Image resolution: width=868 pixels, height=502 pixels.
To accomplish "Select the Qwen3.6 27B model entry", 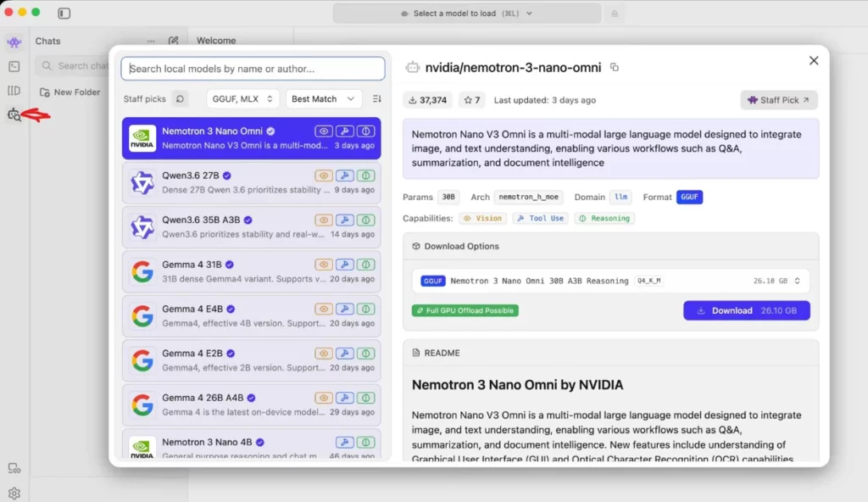I will pyautogui.click(x=251, y=183).
